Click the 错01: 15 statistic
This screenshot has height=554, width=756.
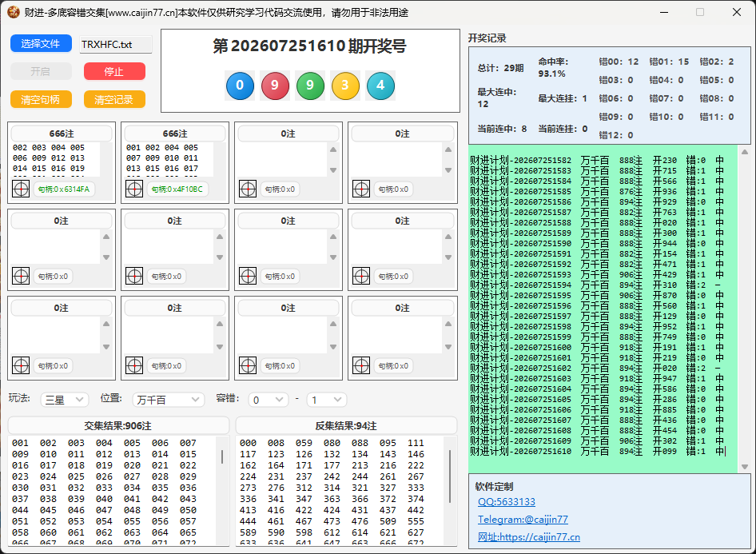[x=669, y=62]
